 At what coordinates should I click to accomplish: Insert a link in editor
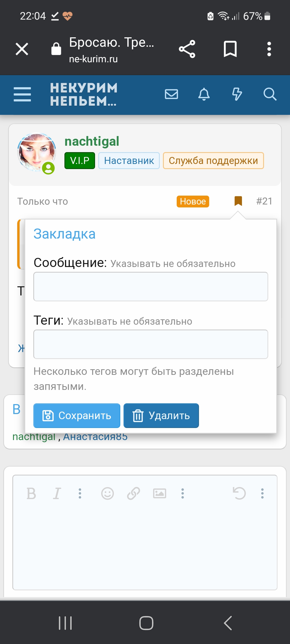pos(133,493)
